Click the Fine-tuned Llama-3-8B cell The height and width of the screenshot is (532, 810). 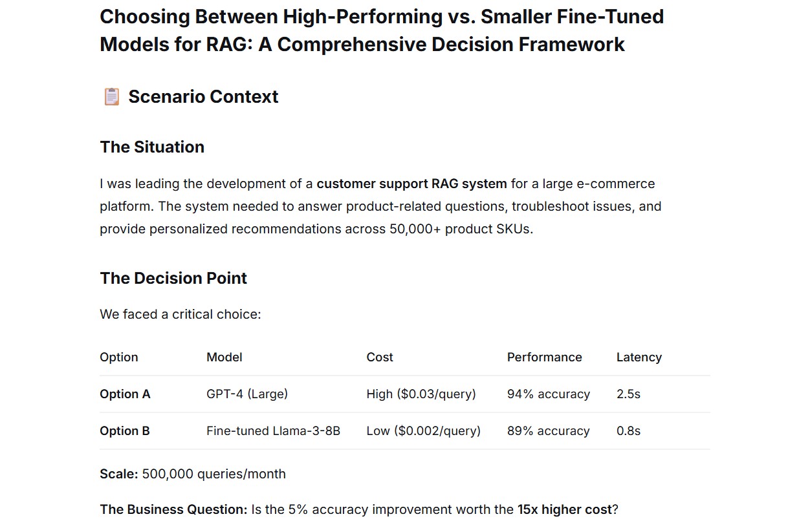(273, 431)
